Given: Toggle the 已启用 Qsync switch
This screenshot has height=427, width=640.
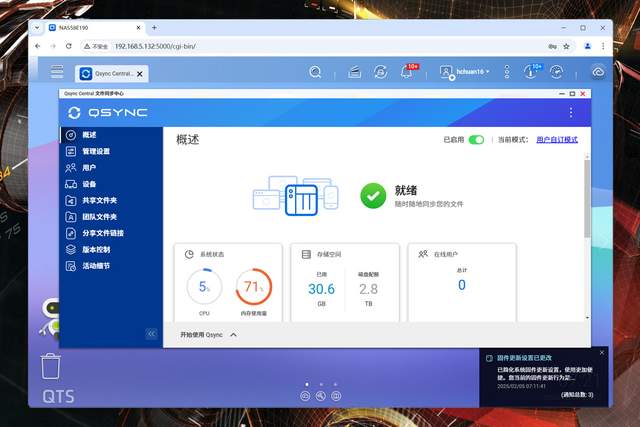Looking at the screenshot, I should (x=476, y=140).
